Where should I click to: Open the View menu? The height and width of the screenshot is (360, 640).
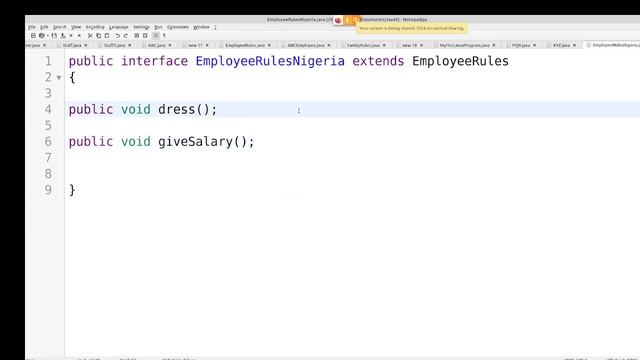point(76,27)
